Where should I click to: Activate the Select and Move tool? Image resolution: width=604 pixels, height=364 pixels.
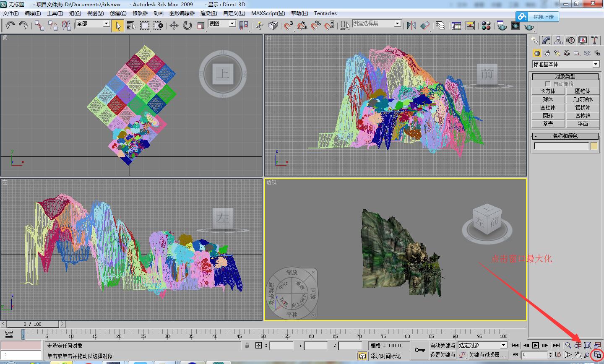pos(174,26)
